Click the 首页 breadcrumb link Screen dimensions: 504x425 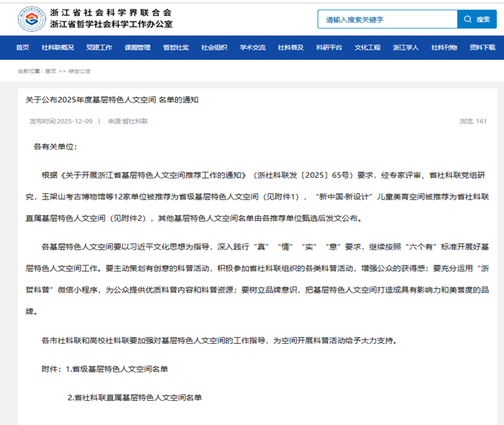pos(50,72)
